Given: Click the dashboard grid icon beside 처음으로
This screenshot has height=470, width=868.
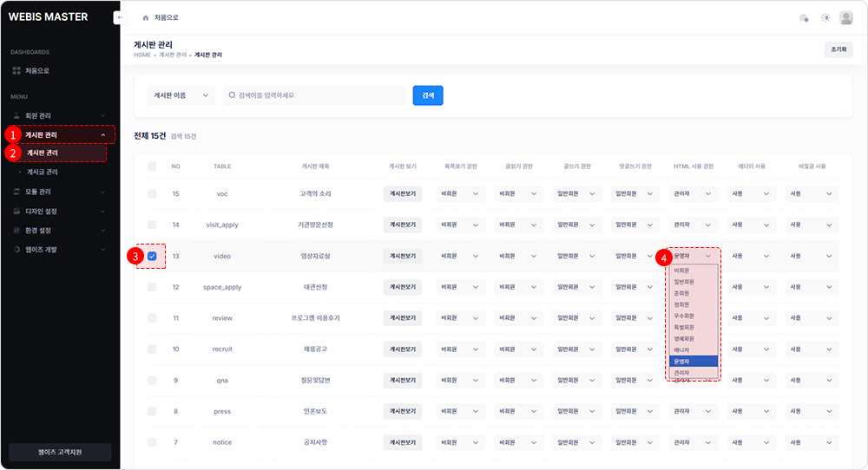Looking at the screenshot, I should 16,70.
